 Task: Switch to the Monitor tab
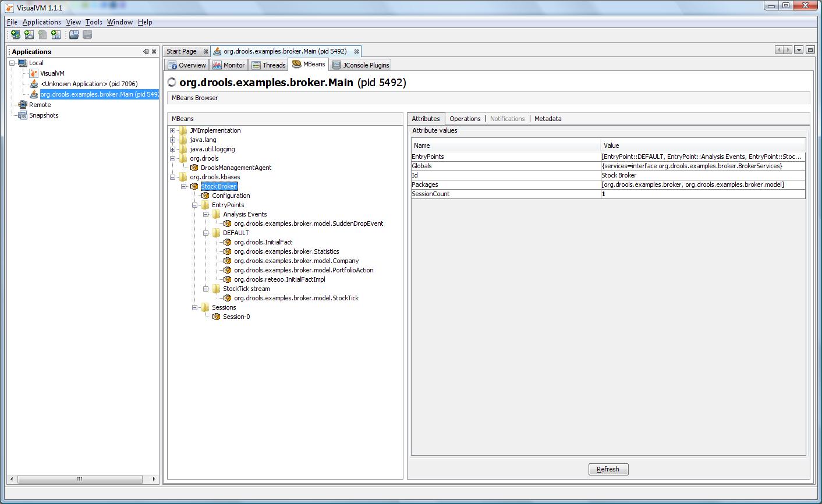pyautogui.click(x=229, y=65)
